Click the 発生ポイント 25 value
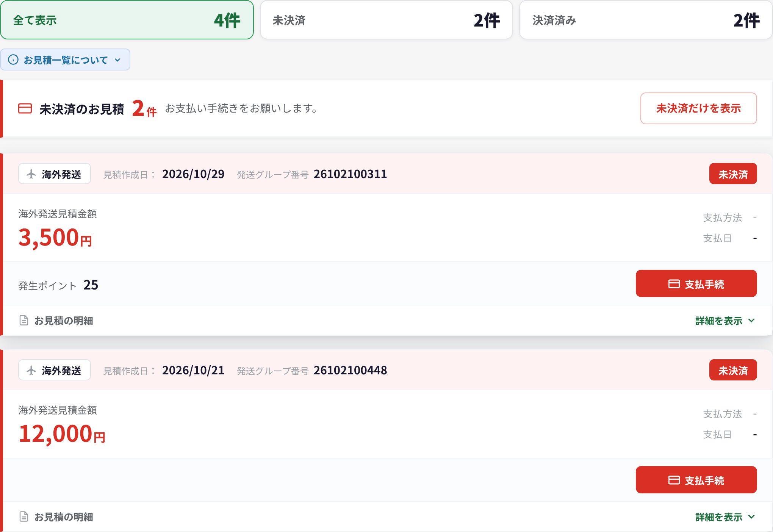 (x=91, y=285)
